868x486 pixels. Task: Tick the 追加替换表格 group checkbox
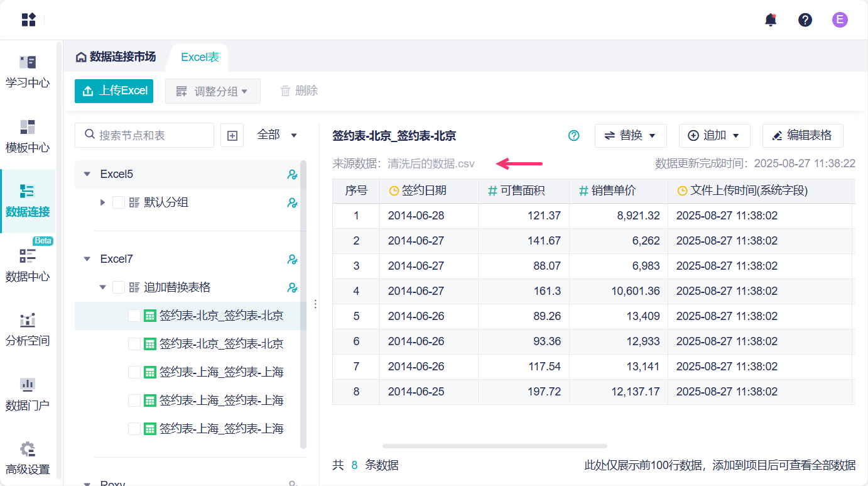(x=119, y=287)
